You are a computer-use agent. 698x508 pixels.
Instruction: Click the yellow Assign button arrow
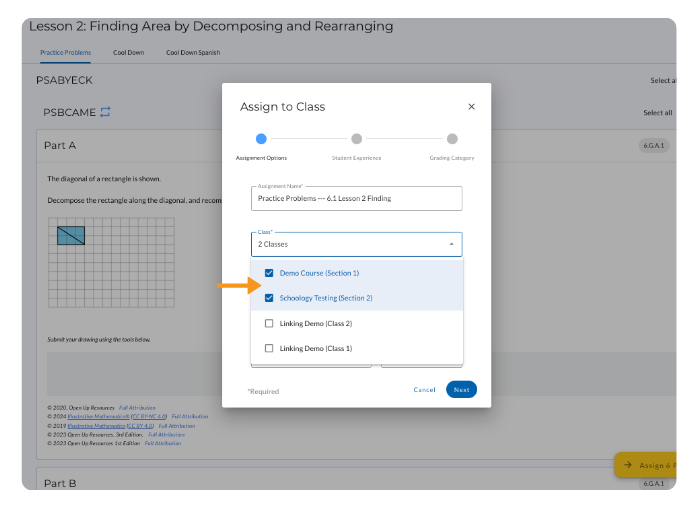point(628,465)
